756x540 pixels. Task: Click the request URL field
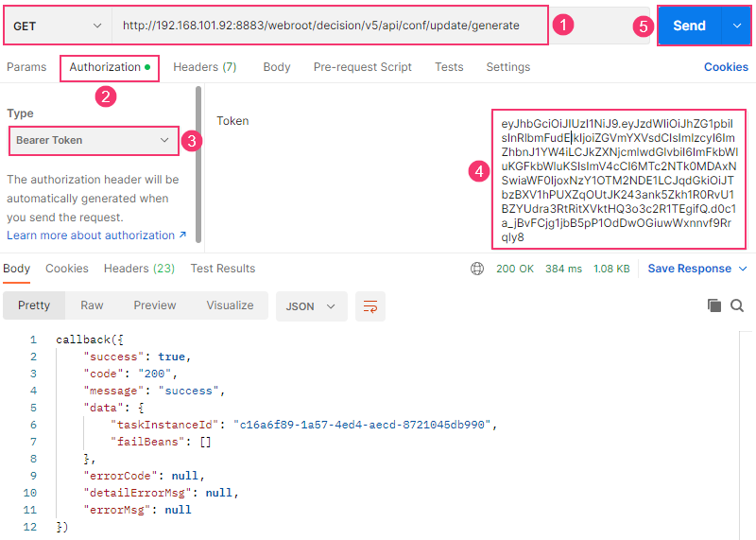[x=330, y=26]
